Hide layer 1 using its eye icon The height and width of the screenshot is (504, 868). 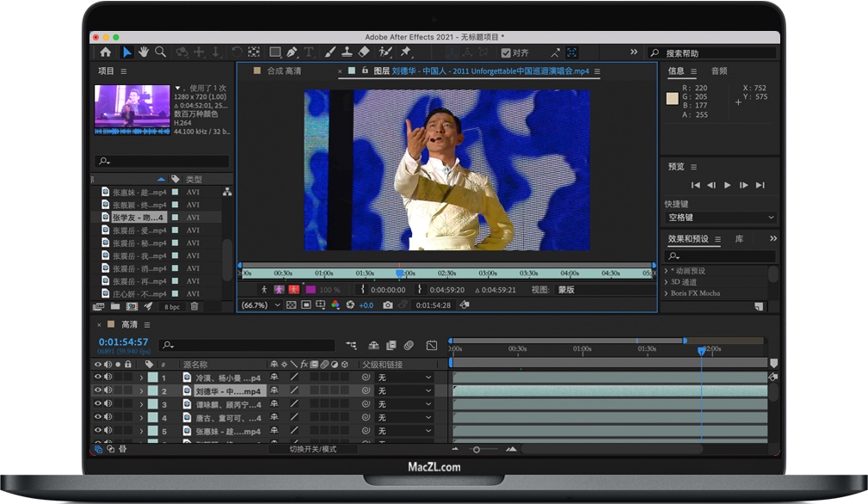pos(97,378)
